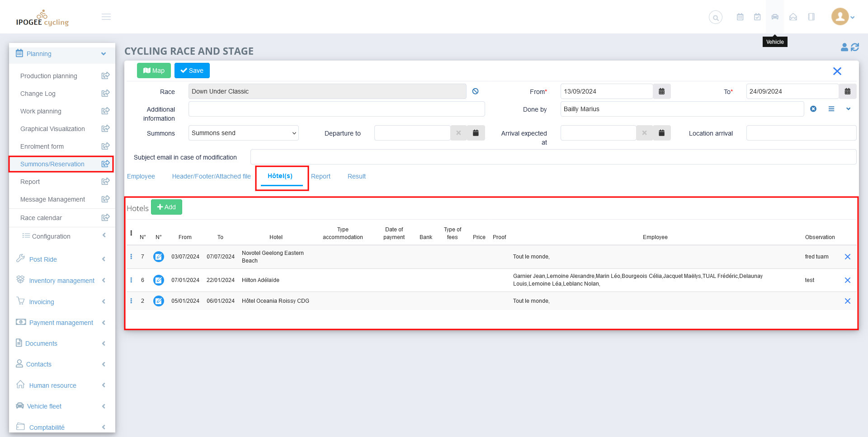Open Enrolment form in the sidebar
The height and width of the screenshot is (437, 868).
42,146
